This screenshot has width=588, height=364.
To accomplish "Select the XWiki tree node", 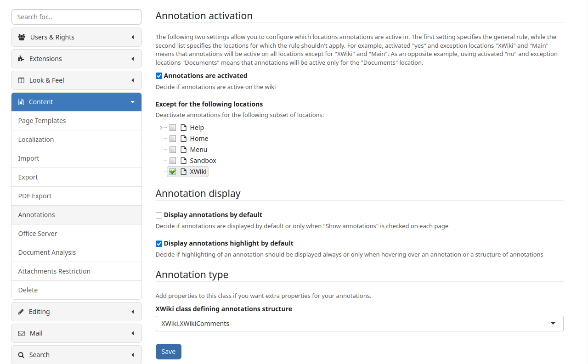I will click(198, 172).
